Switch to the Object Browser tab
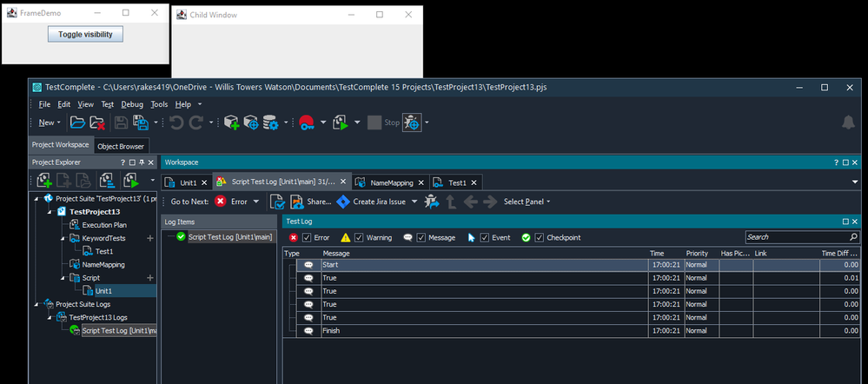The width and height of the screenshot is (868, 384). click(121, 146)
